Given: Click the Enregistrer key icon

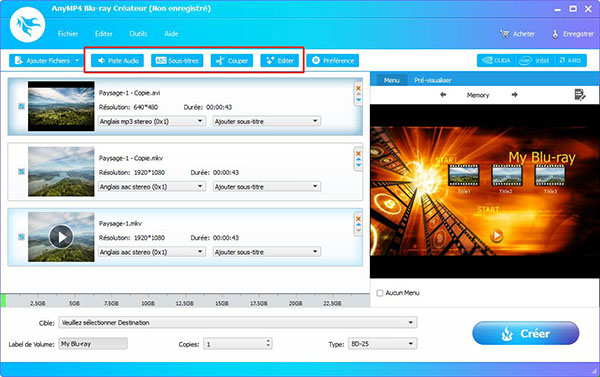Looking at the screenshot, I should 555,34.
